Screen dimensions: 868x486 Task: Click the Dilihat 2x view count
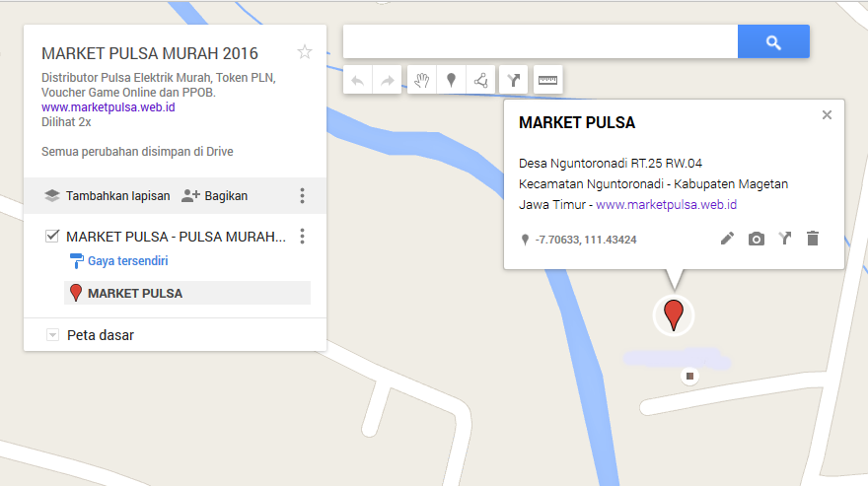66,122
